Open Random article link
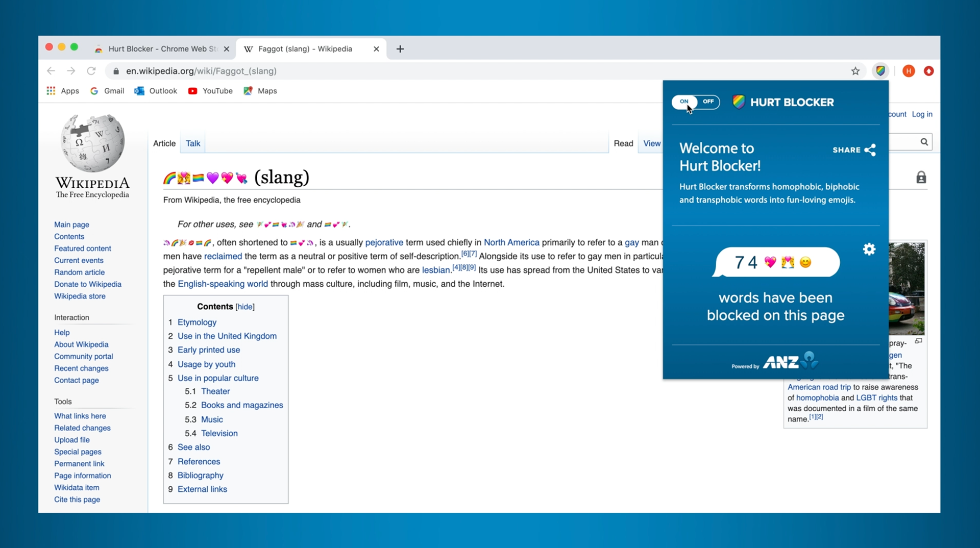This screenshot has height=548, width=980. pos(79,272)
